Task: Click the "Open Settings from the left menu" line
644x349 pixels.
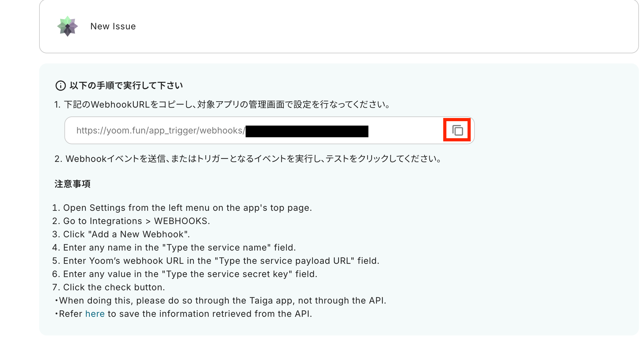Action: pos(182,208)
